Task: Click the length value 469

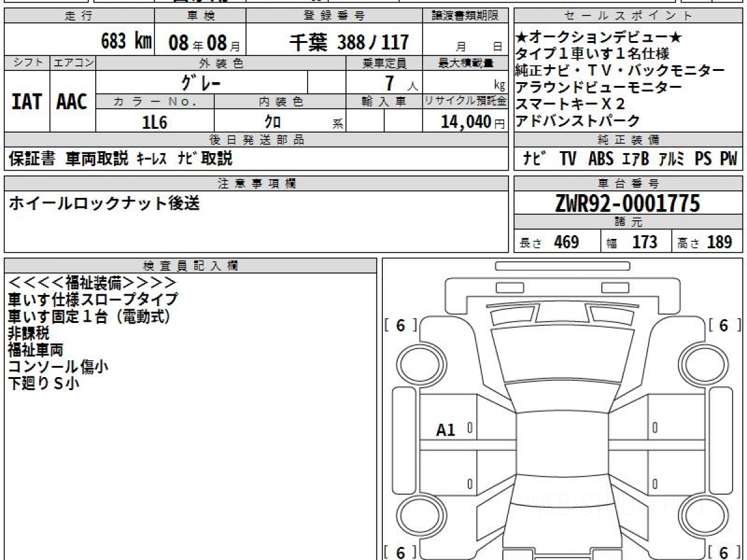Action: point(566,242)
